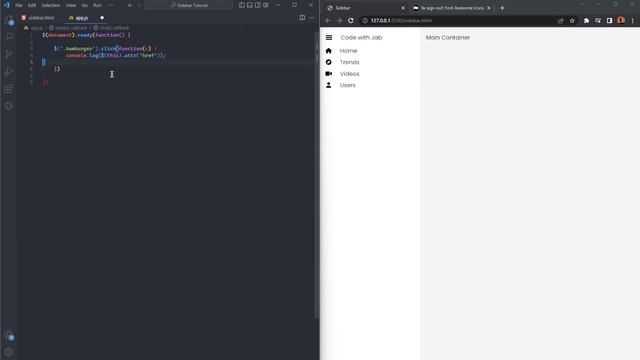Screen dimensions: 640x360
Task: Open the Run and Debug icon in VS Code
Action: point(9,71)
